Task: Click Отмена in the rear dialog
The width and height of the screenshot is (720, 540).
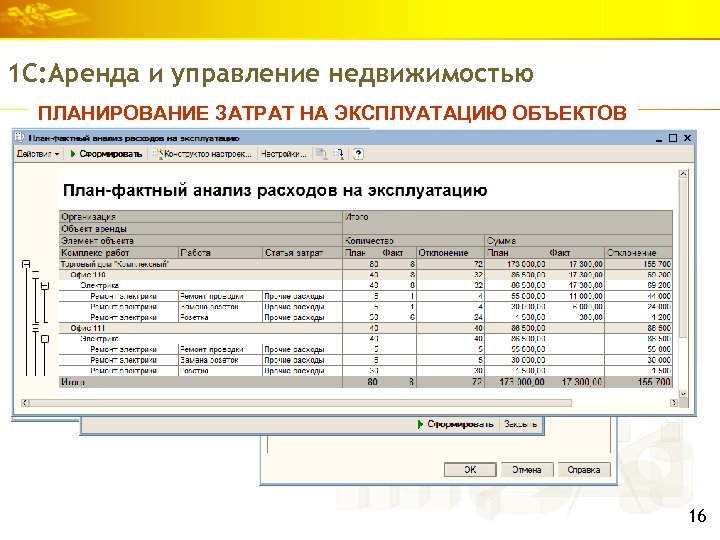Action: (x=527, y=470)
